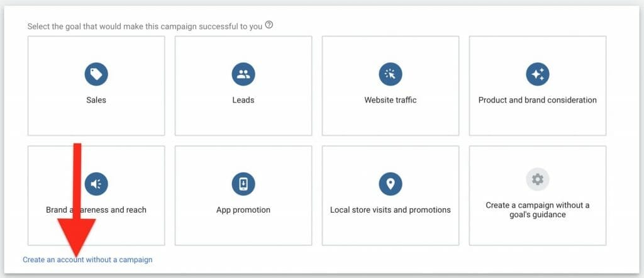The height and width of the screenshot is (278, 644).
Task: Select 'Create a campaign without a goal's guidance' text
Action: tap(537, 210)
